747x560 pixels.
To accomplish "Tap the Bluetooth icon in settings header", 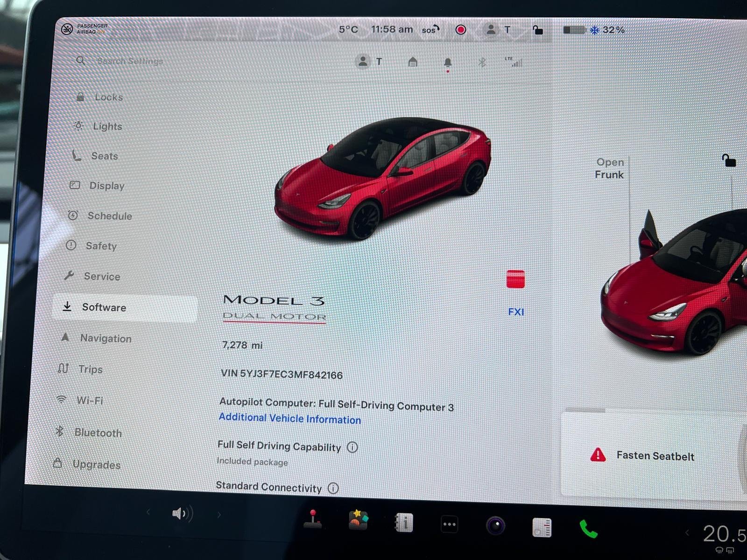I will tap(482, 62).
